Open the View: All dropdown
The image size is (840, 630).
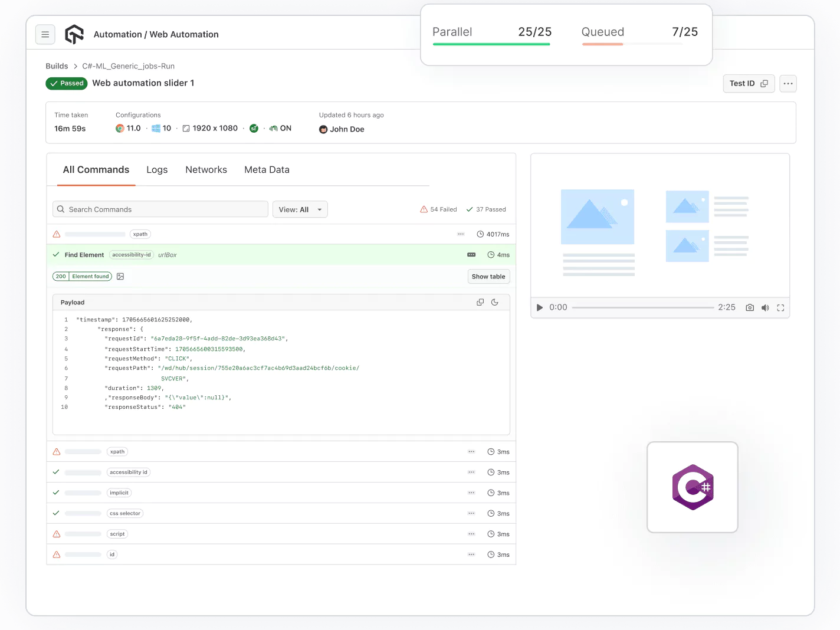click(300, 209)
